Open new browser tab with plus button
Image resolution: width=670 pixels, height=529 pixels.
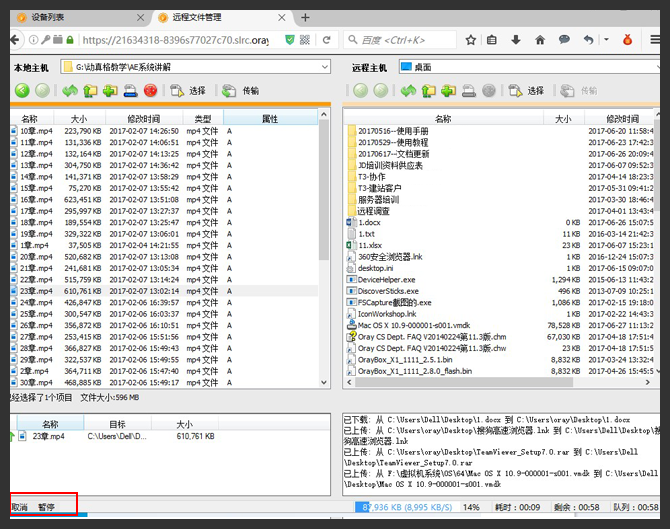pos(305,17)
